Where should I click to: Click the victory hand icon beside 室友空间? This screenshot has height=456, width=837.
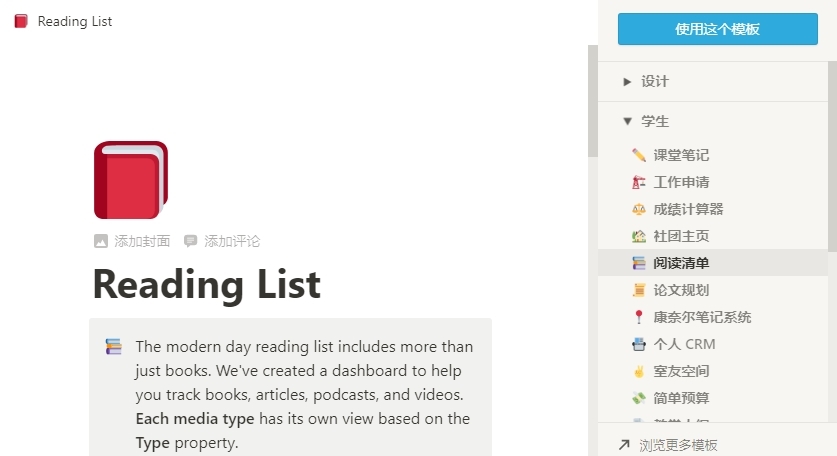click(x=638, y=371)
